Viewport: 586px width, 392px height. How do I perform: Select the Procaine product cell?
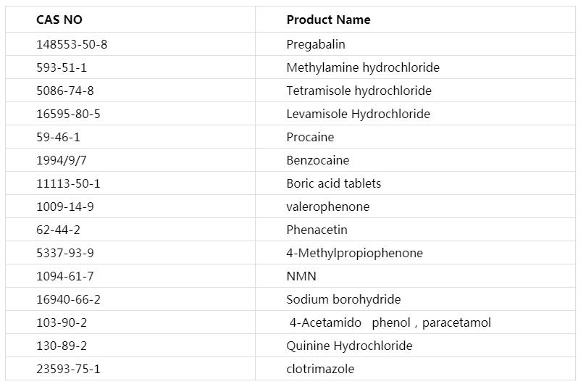(310, 137)
